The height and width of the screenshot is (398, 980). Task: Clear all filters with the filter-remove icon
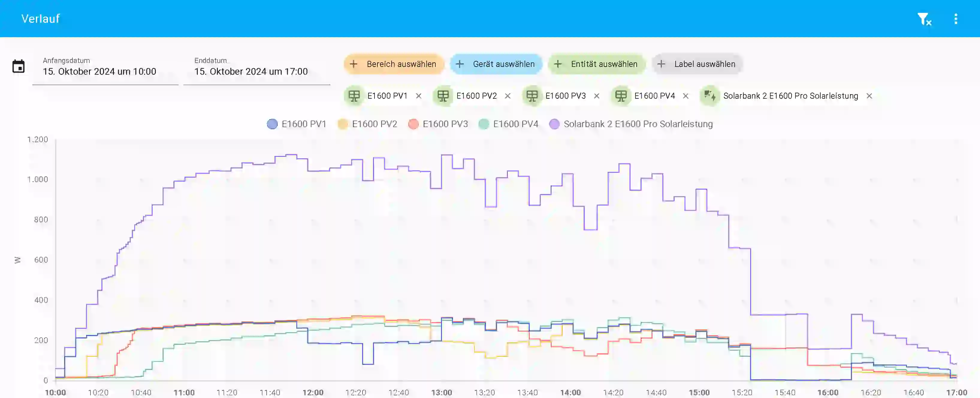tap(924, 19)
